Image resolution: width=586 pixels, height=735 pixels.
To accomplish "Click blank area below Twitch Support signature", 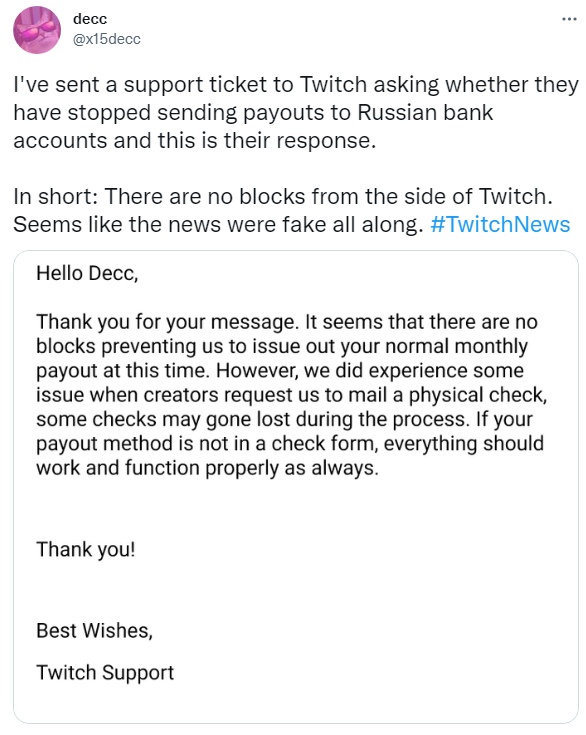I will pyautogui.click(x=296, y=703).
